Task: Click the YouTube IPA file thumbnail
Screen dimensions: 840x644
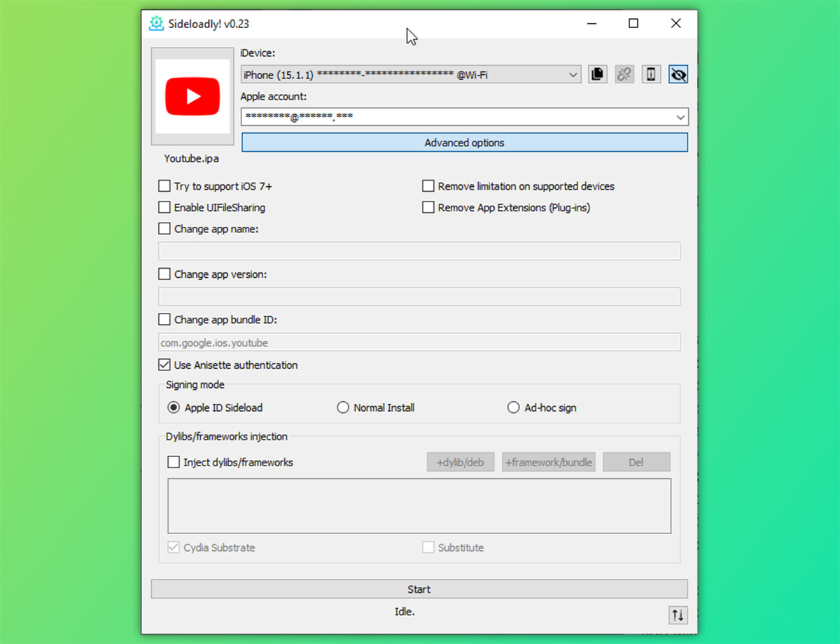Action: pos(192,97)
